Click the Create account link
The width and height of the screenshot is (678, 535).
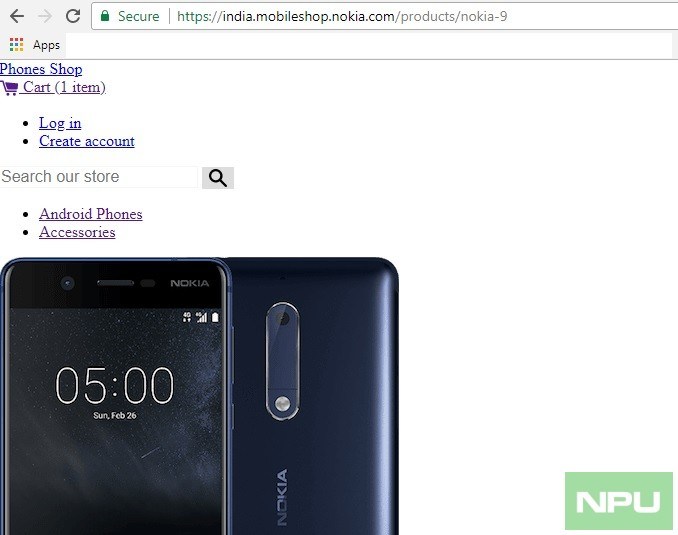point(87,141)
